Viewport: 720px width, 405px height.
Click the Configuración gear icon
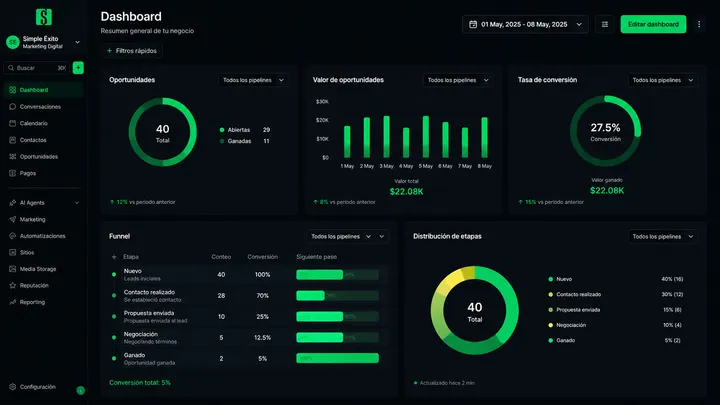pos(12,387)
